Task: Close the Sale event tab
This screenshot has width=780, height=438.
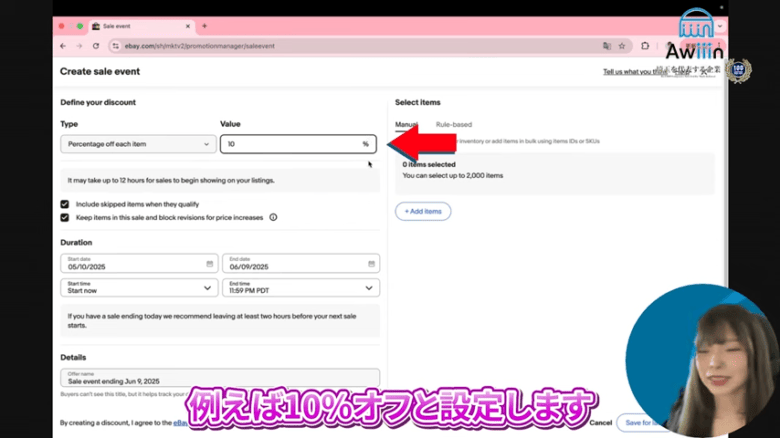Action: click(x=188, y=26)
